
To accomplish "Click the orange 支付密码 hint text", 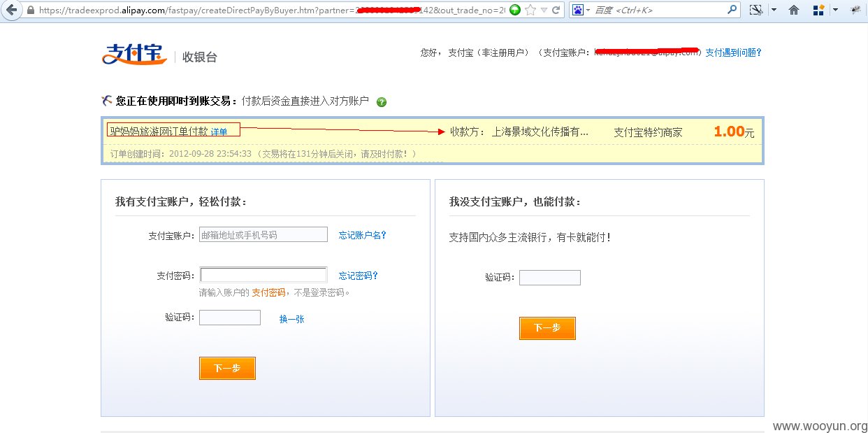I will click(268, 292).
